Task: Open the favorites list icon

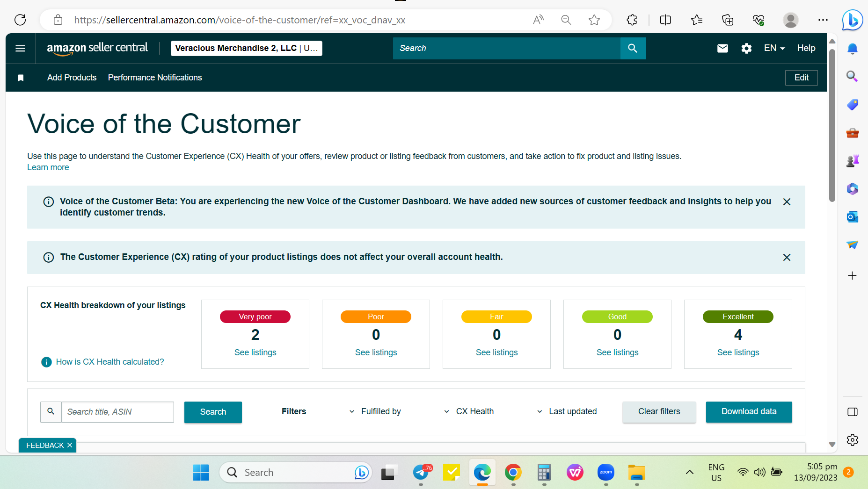Action: pyautogui.click(x=697, y=20)
